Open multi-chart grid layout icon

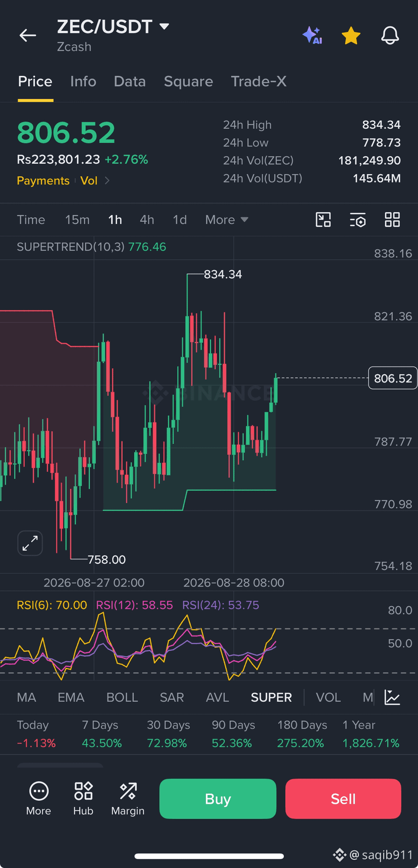pyautogui.click(x=392, y=220)
